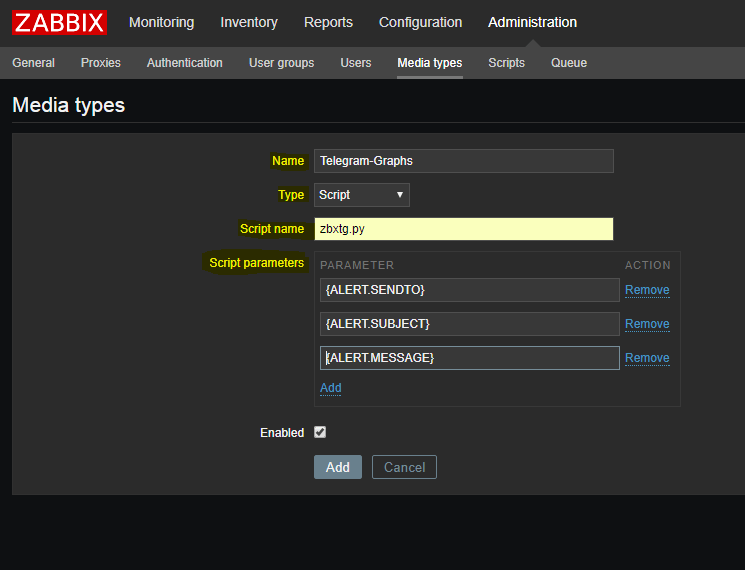This screenshot has width=745, height=570.
Task: Focus the Script name field
Action: click(x=463, y=229)
